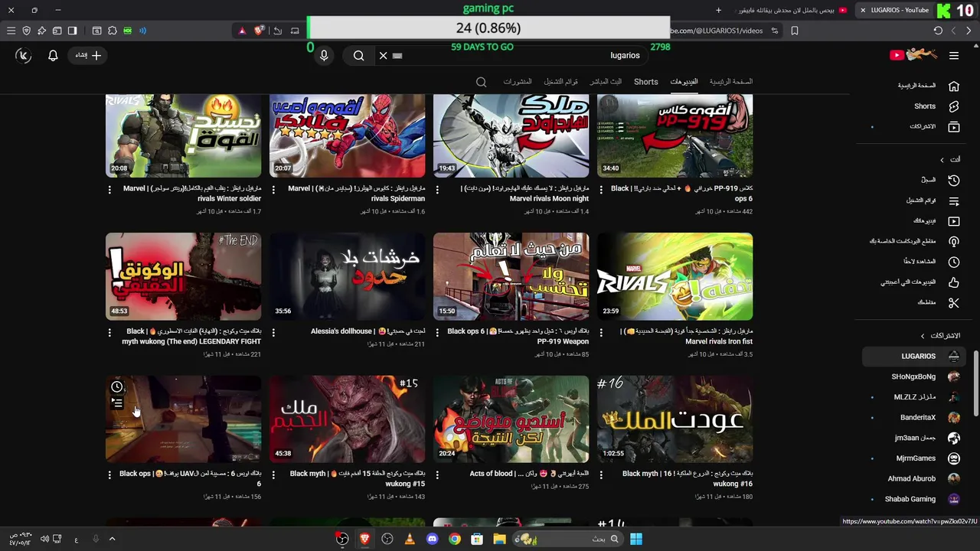This screenshot has height=551, width=980.
Task: Toggle the browser sidebar panel icon
Action: (x=72, y=31)
